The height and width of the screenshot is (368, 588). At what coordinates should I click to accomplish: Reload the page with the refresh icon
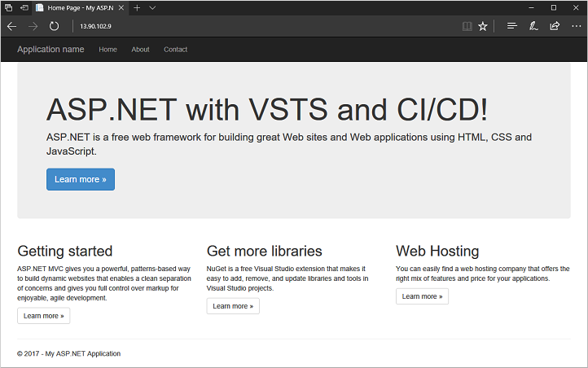pyautogui.click(x=54, y=26)
